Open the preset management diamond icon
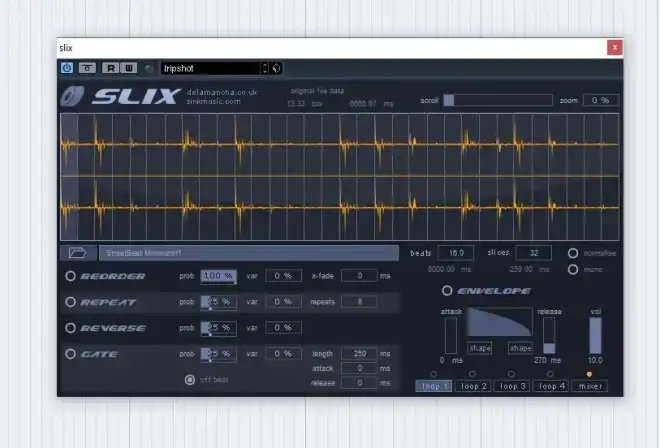 276,68
